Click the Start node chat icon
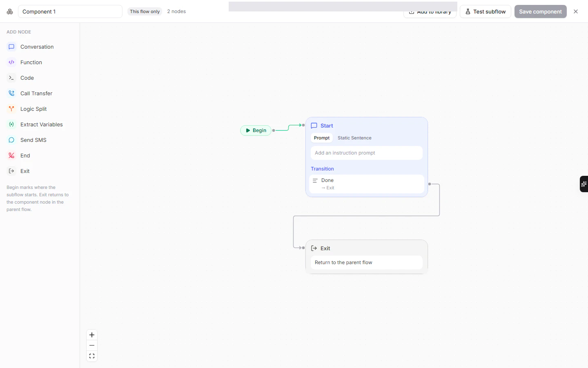Image resolution: width=588 pixels, height=368 pixels. pos(314,126)
